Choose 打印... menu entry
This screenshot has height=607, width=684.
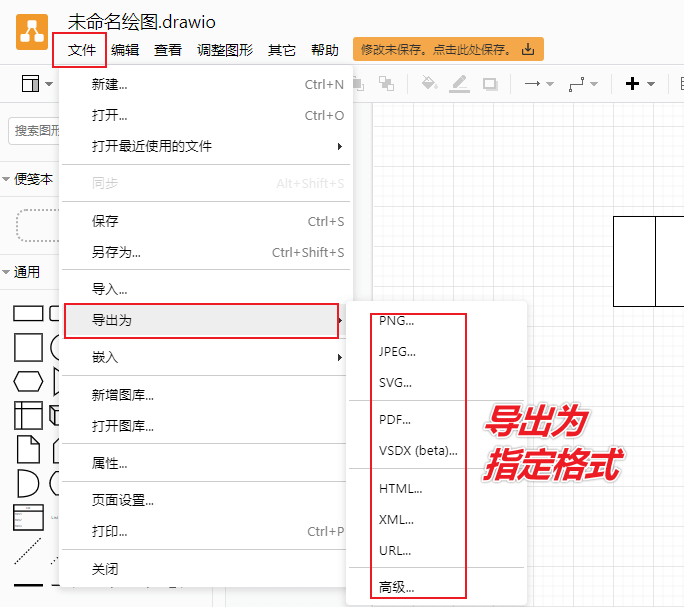[206, 532]
